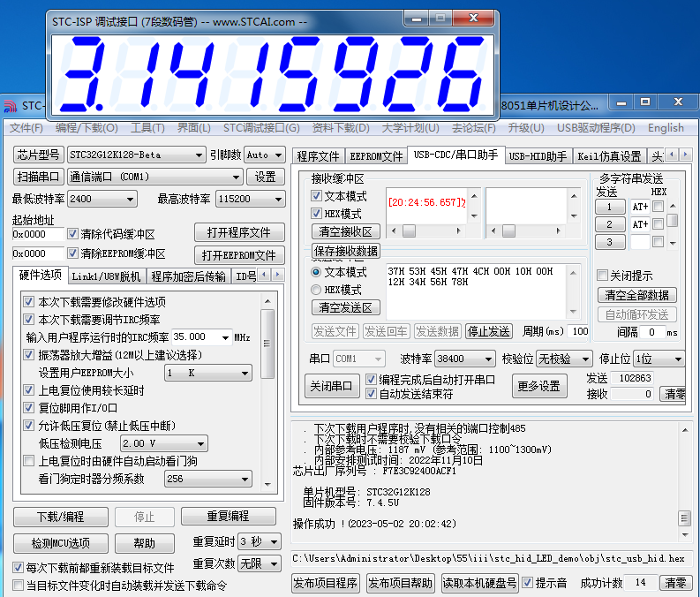The width and height of the screenshot is (700, 597).
Task: Click scrollbar thumb of the log output panel
Action: coord(685,518)
